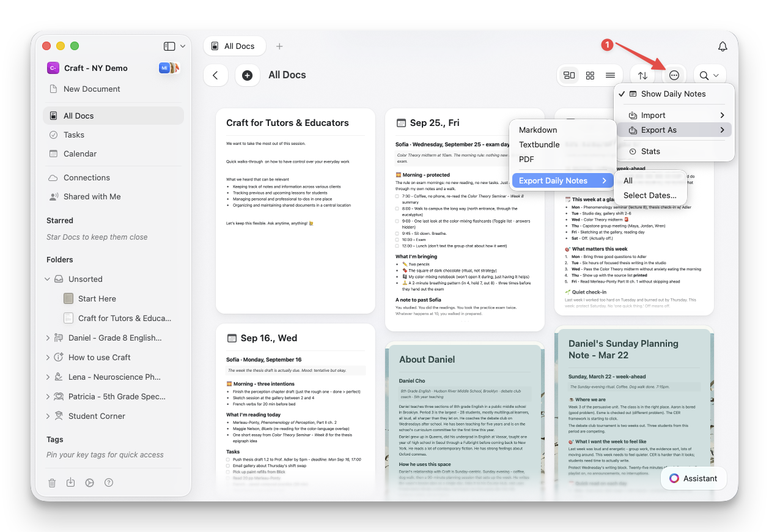
Task: Click the round plus add button
Action: point(247,75)
